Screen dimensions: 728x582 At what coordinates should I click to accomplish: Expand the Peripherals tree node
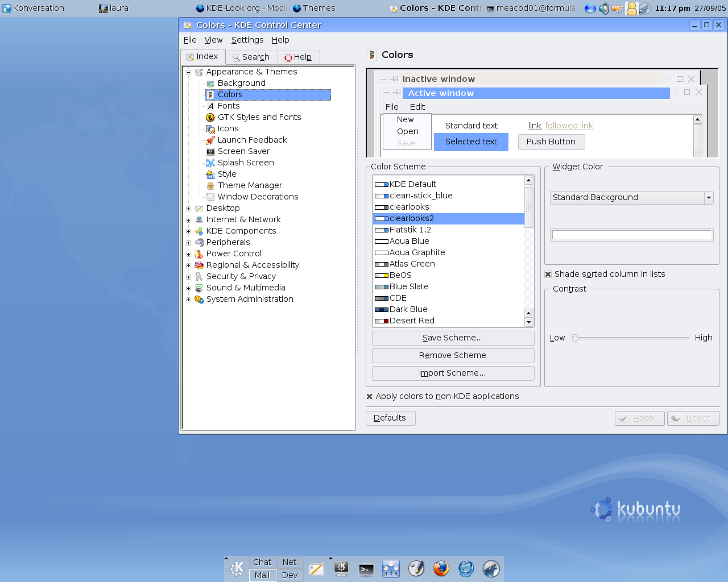click(189, 243)
